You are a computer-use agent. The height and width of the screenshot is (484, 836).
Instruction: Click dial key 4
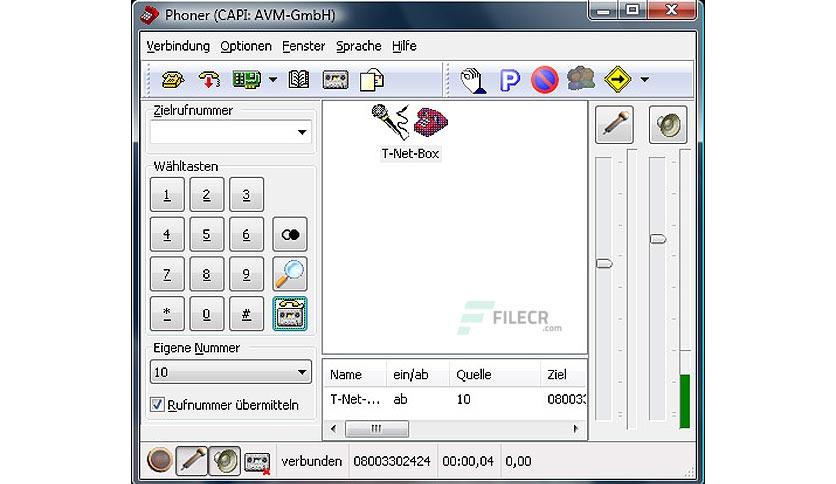coord(167,234)
